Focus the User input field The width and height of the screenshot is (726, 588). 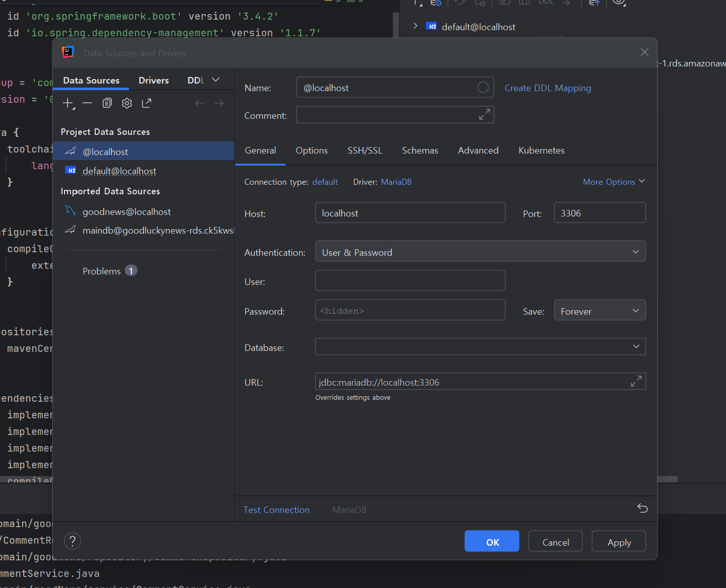click(x=410, y=280)
